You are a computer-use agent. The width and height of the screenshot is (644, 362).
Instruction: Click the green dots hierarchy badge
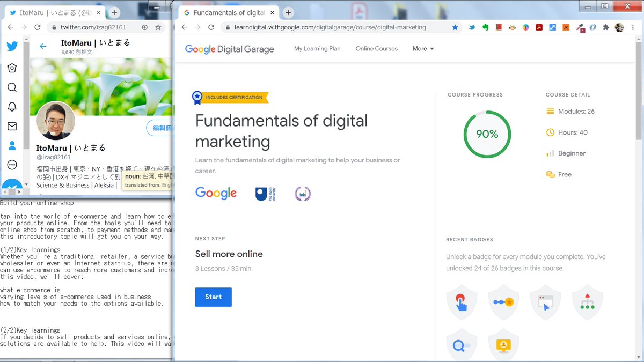588,302
